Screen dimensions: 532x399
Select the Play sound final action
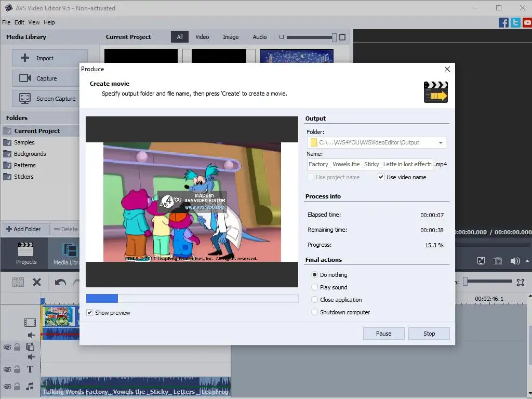(x=314, y=287)
